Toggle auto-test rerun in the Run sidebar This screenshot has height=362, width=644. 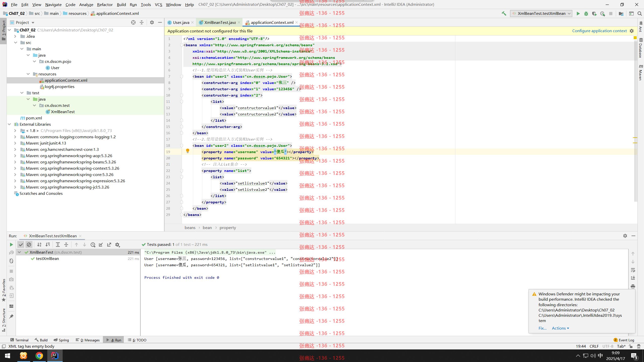click(x=11, y=261)
